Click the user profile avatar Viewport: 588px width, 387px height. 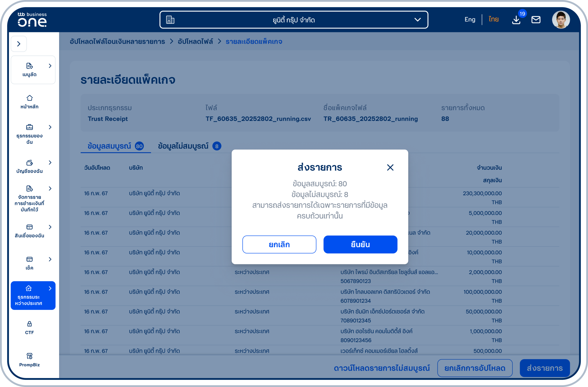coord(561,20)
